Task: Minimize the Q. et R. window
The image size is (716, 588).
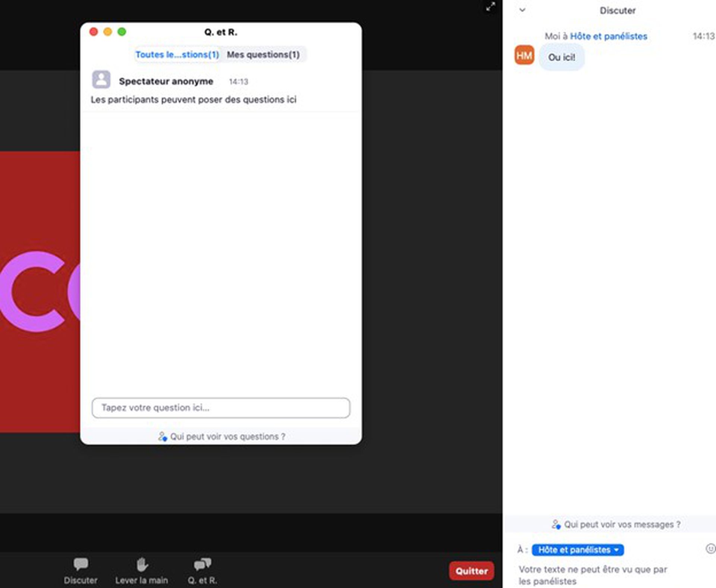Action: coord(108,32)
